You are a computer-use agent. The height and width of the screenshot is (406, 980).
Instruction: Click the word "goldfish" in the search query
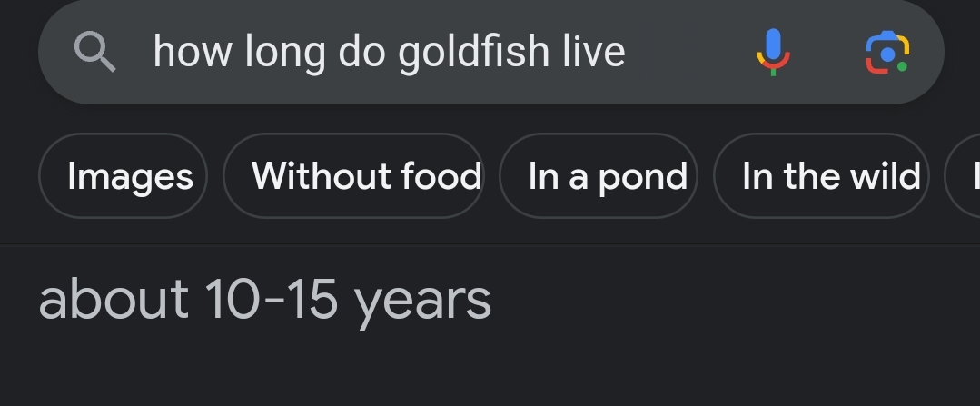pos(474,52)
